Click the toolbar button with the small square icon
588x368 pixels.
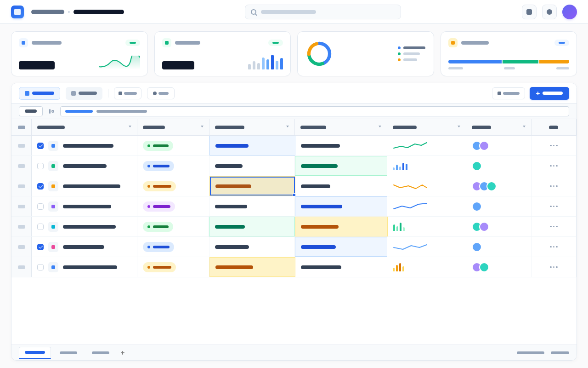coord(128,93)
